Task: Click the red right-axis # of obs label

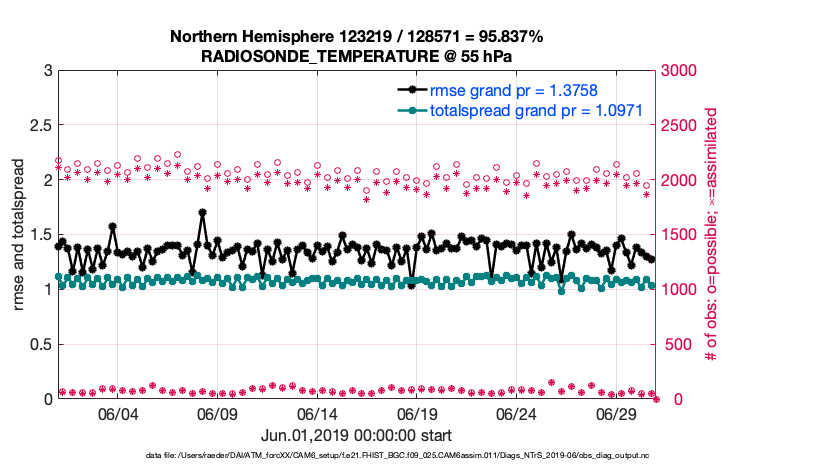Action: pyautogui.click(x=712, y=235)
